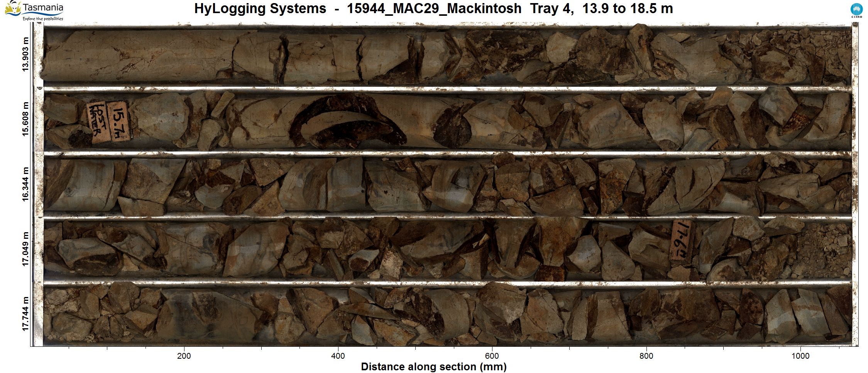868x373 pixels.
Task: Select the handwritten 15.7m depth marker block
Action: pyautogui.click(x=118, y=121)
